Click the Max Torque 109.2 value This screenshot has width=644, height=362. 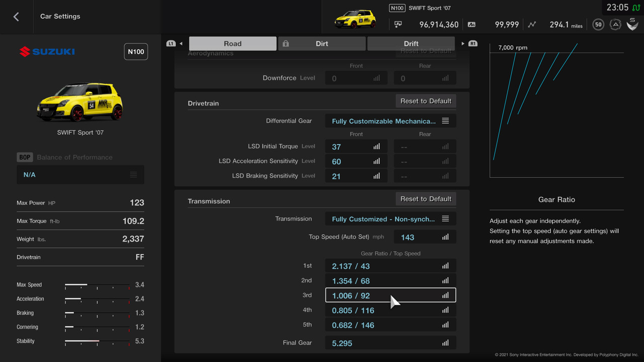(x=133, y=221)
